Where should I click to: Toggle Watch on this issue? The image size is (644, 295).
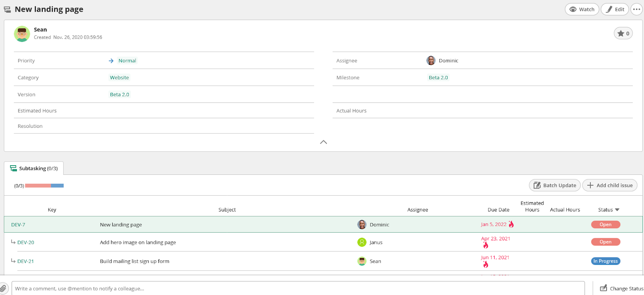pos(582,9)
